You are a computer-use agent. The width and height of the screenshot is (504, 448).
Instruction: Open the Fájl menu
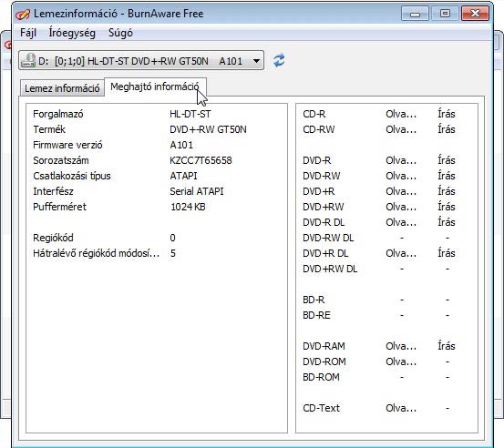pos(28,33)
